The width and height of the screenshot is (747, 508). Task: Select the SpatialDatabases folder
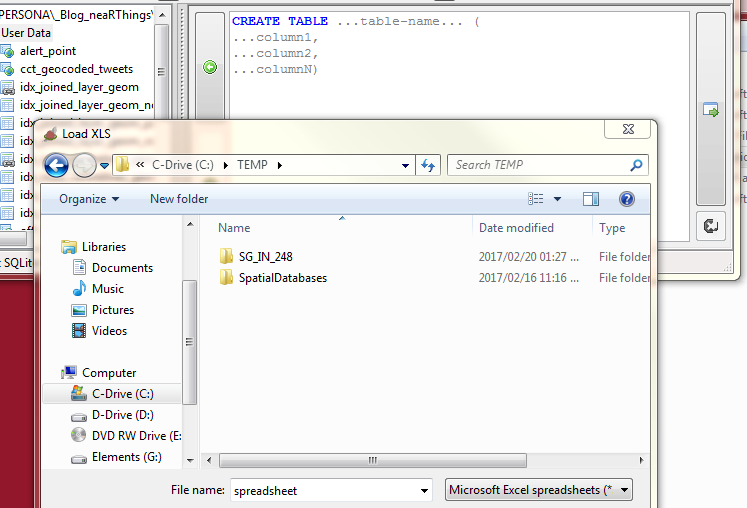283,278
